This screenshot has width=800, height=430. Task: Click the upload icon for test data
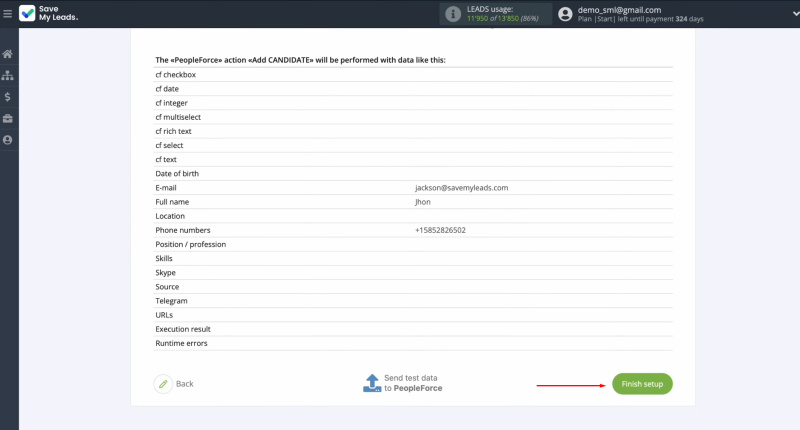(372, 383)
